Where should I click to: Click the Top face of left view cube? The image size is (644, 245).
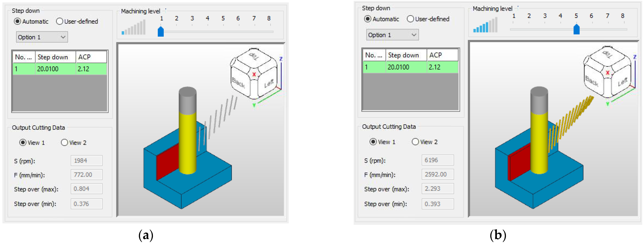click(254, 56)
